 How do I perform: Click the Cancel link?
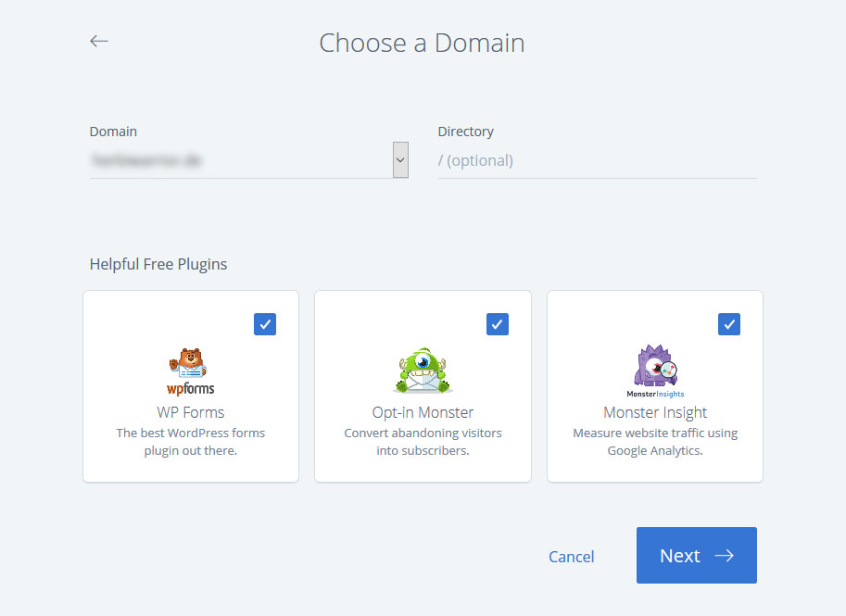(572, 556)
